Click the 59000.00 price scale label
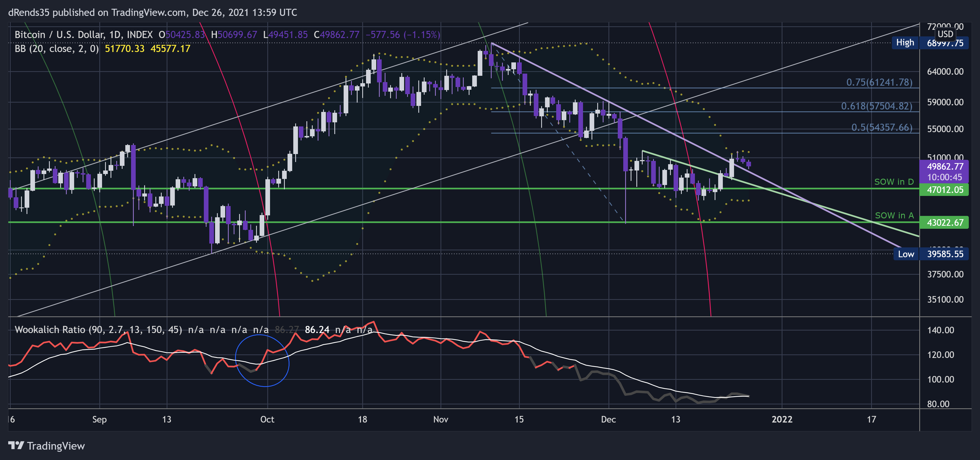This screenshot has width=980, height=460. tap(945, 102)
